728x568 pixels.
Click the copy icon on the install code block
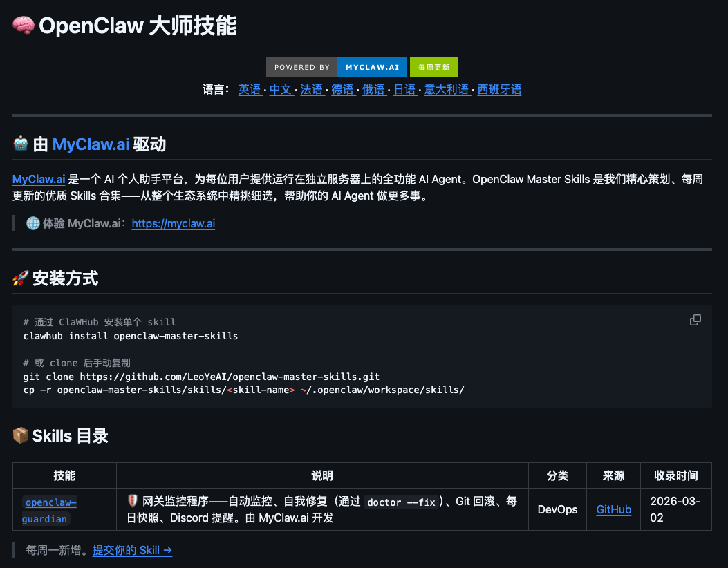point(696,320)
